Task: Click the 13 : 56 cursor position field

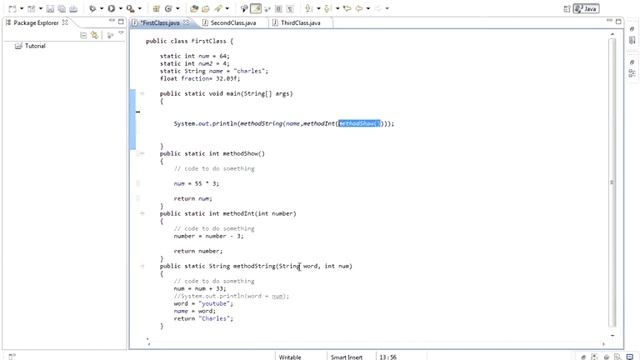Action: [x=388, y=357]
